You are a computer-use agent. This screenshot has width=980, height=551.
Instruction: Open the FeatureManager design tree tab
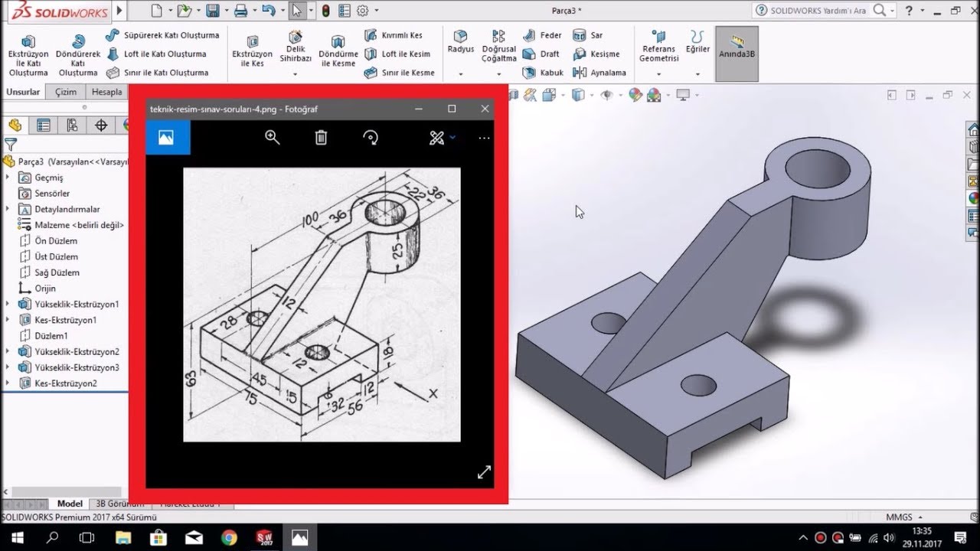click(x=15, y=126)
